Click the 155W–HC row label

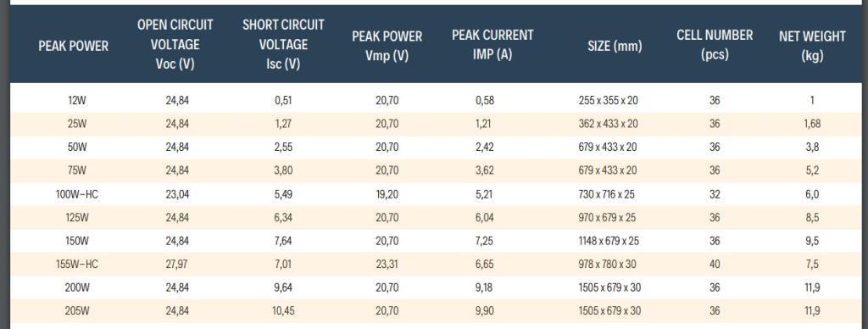(76, 265)
